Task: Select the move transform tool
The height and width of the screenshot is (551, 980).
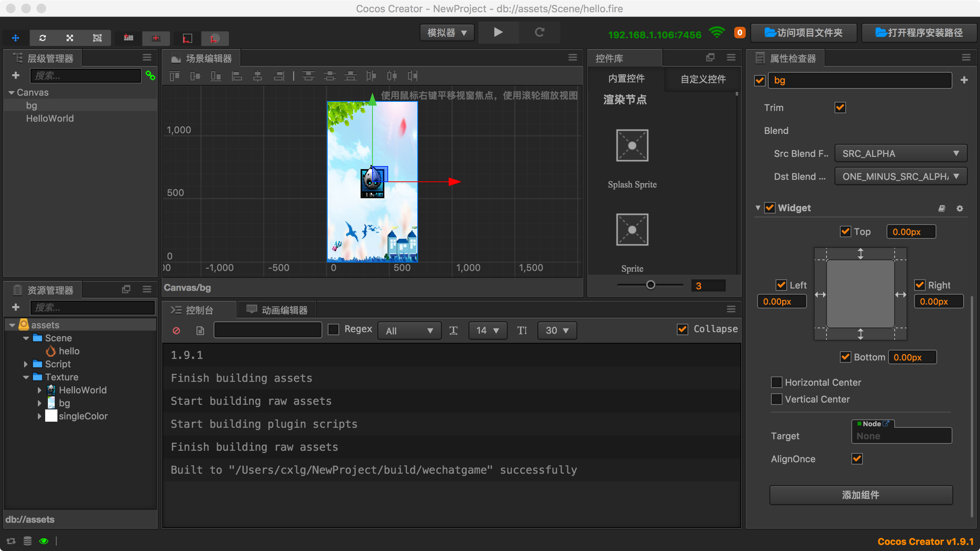Action: point(16,38)
